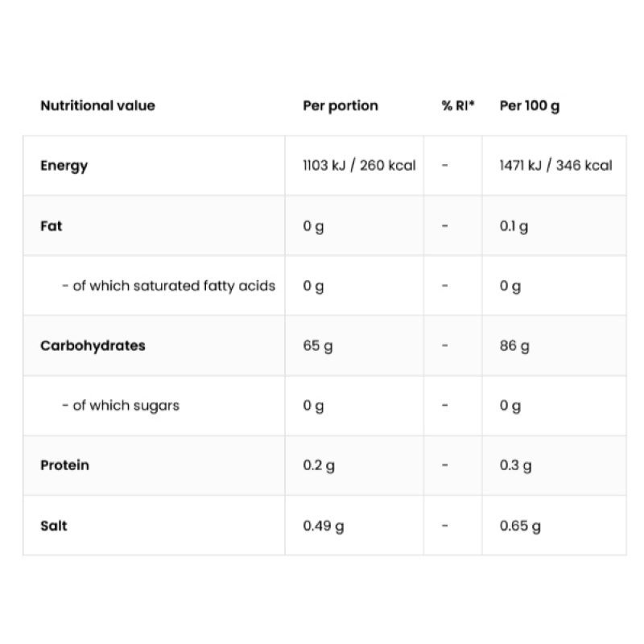Click the Protein row label
The height and width of the screenshot is (644, 644).
(x=64, y=465)
